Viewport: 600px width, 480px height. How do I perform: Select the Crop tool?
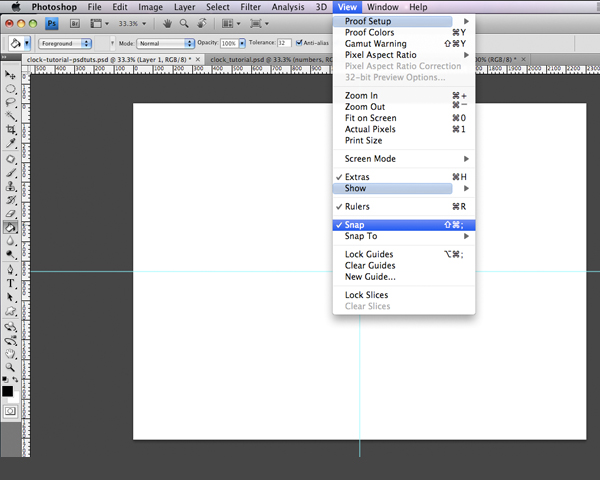[x=11, y=130]
